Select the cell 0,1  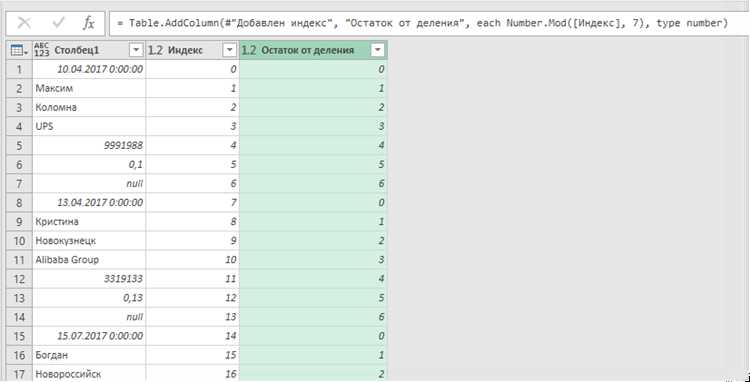(89, 164)
